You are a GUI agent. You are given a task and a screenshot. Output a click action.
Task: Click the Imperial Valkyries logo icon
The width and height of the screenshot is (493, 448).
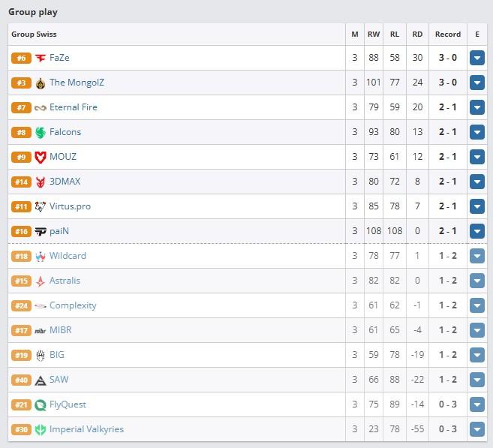pyautogui.click(x=41, y=429)
